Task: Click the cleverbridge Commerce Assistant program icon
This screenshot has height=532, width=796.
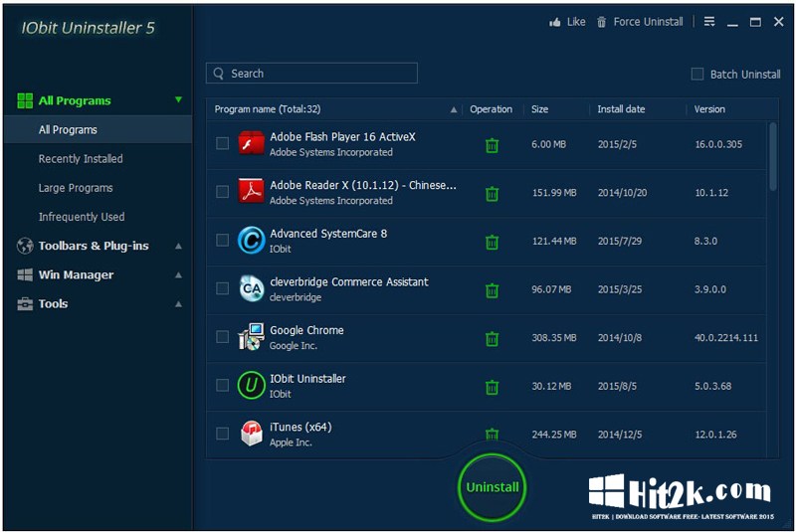Action: [252, 288]
